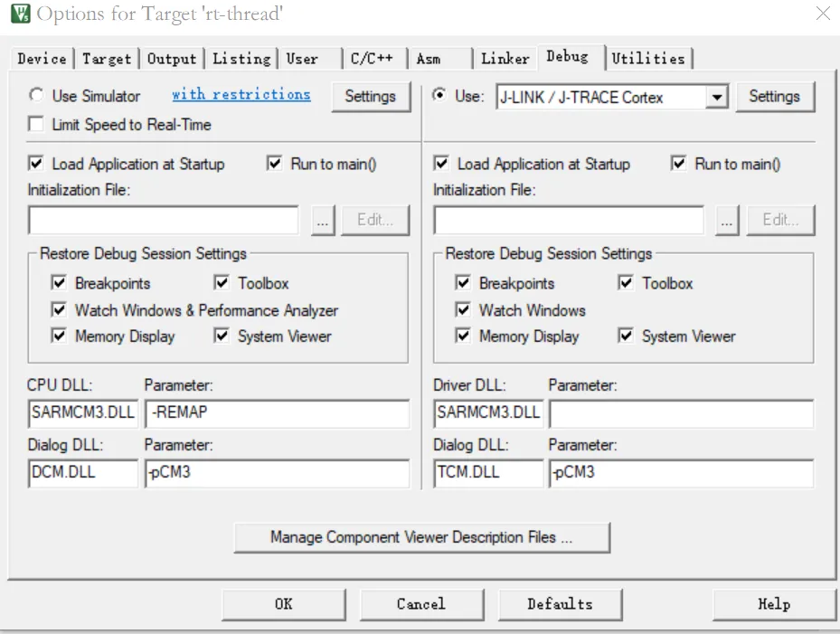Click simulator Edit... button

click(x=375, y=221)
